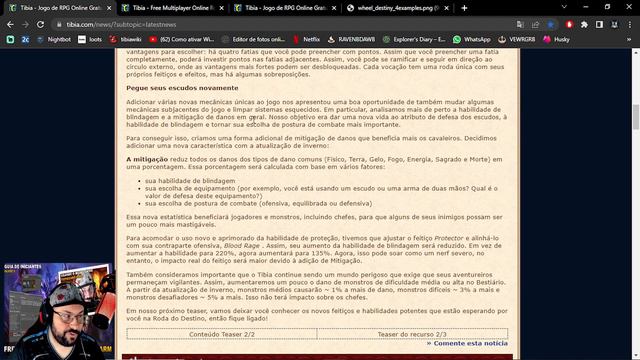Open the Chrome three-dot menu
The width and height of the screenshot is (640, 360).
pos(629,24)
